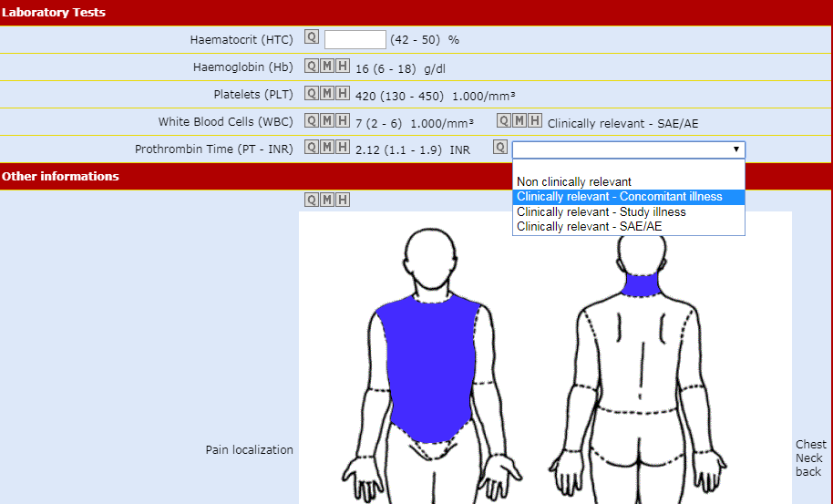Click H icon above pain localization diagram
This screenshot has height=504, width=833.
coord(343,200)
